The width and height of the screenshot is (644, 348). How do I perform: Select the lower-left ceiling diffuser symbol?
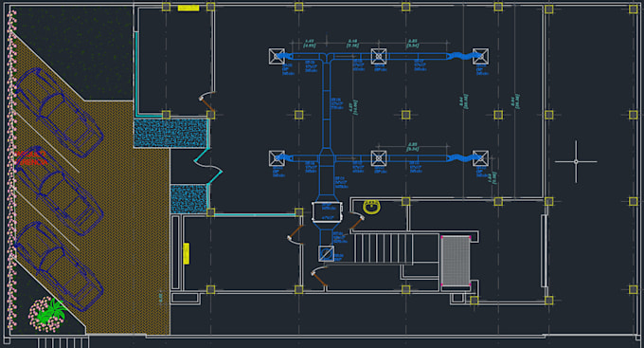click(277, 158)
